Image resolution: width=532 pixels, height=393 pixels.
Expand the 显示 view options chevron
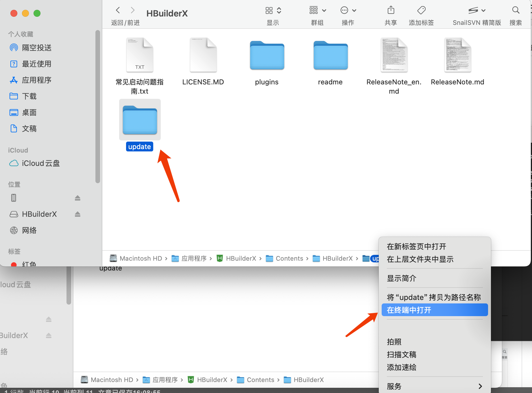(279, 10)
